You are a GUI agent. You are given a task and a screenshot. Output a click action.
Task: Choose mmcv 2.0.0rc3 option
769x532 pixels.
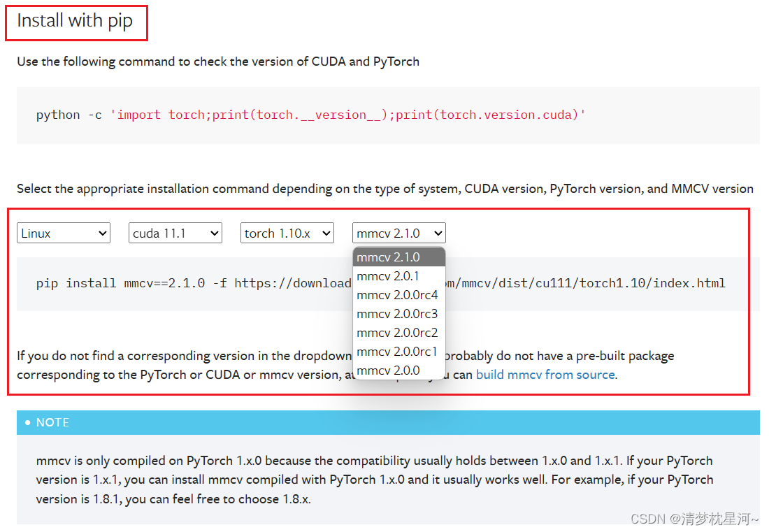pyautogui.click(x=398, y=314)
